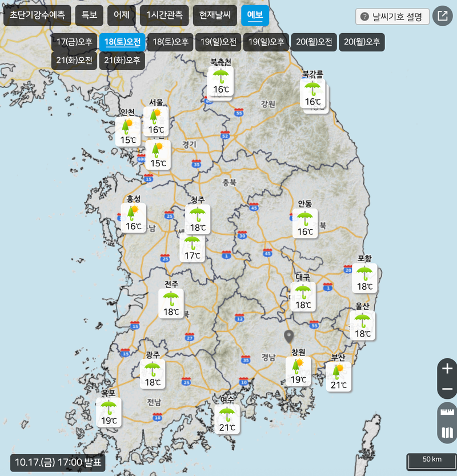Viewport: 457px width, 476px height.
Task: Open the map type icon
Action: pos(447,433)
